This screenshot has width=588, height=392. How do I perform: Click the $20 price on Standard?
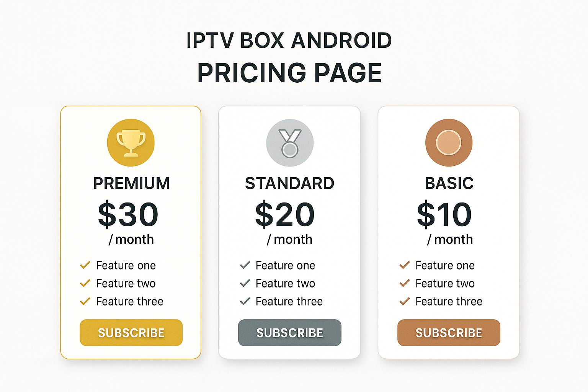[285, 214]
